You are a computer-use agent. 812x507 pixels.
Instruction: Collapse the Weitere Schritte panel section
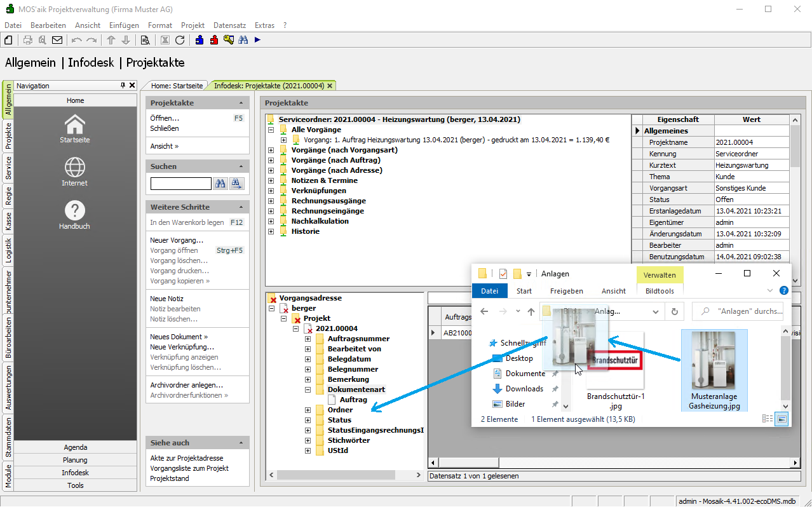(x=241, y=207)
